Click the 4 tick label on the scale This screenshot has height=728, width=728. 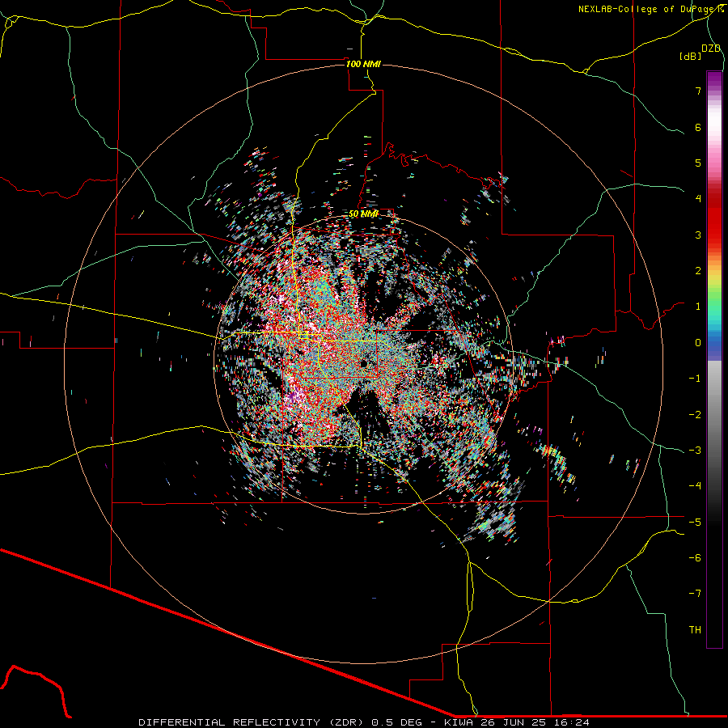(698, 199)
